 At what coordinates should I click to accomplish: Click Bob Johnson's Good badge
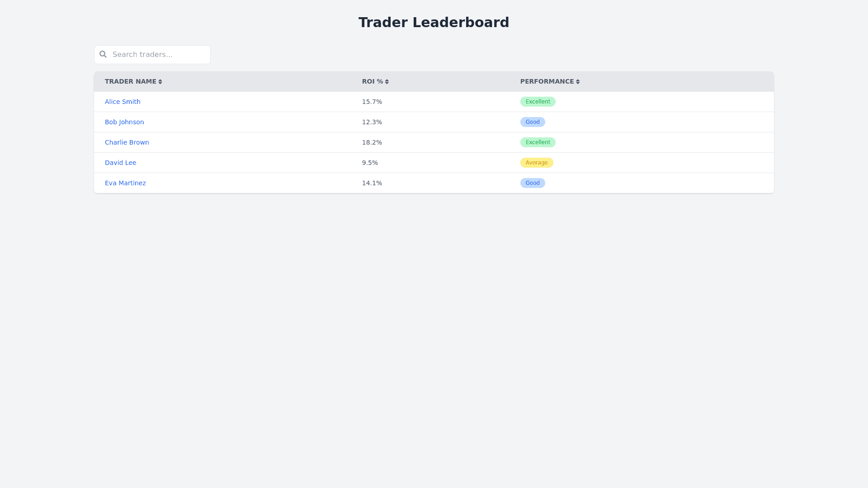pyautogui.click(x=532, y=122)
